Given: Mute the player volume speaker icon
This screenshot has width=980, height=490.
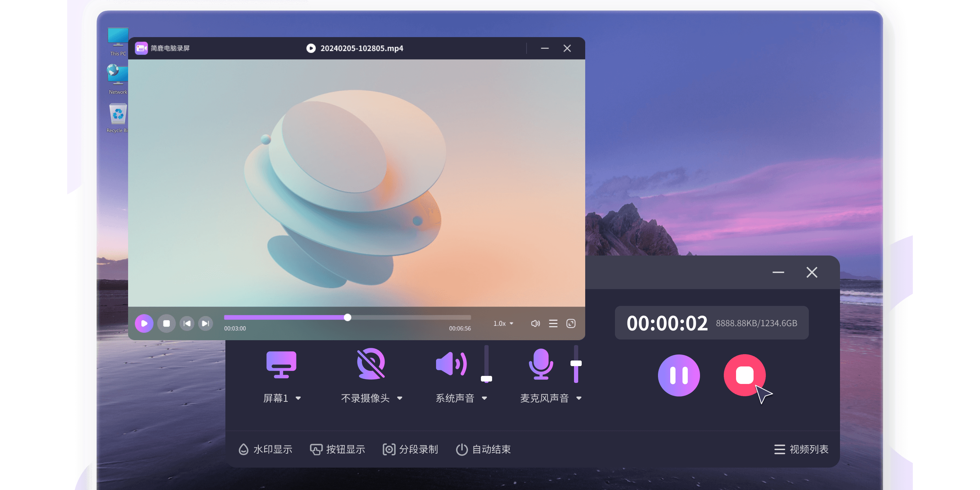Looking at the screenshot, I should tap(535, 323).
